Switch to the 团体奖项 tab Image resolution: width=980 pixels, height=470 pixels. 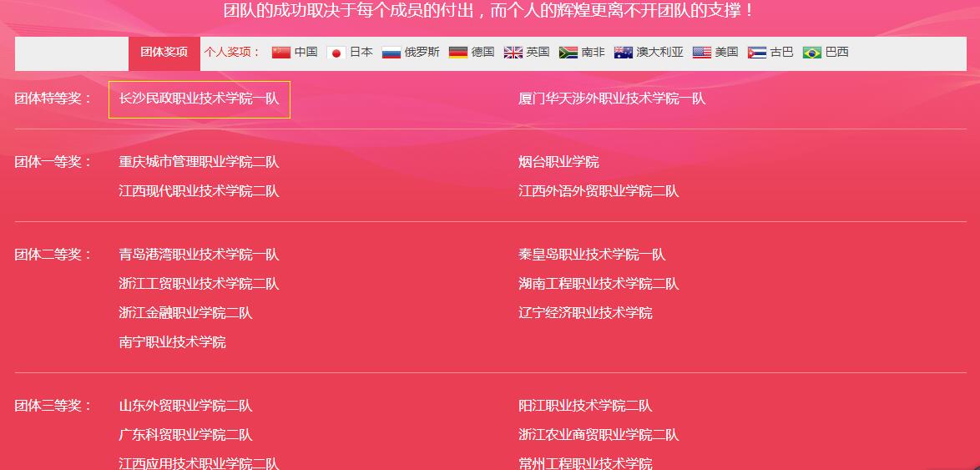coord(164,53)
